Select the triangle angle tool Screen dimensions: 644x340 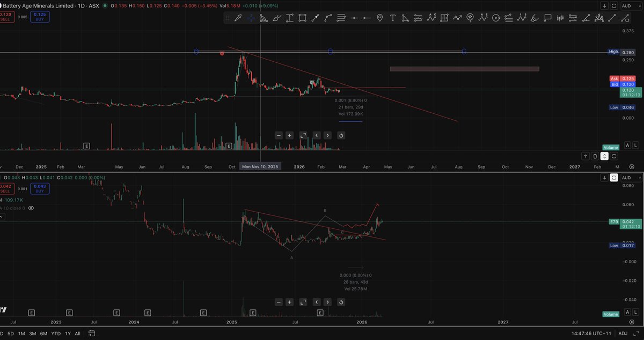pyautogui.click(x=406, y=18)
